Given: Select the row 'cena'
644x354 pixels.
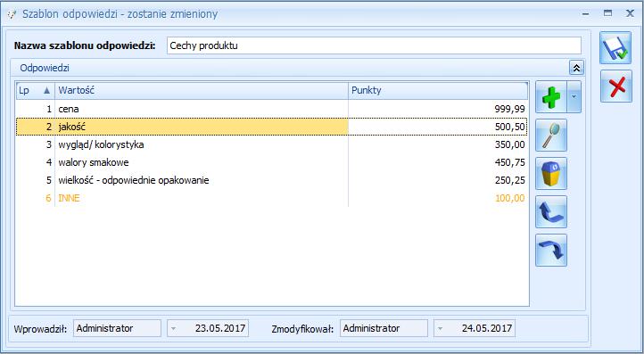Looking at the screenshot, I should (271, 109).
